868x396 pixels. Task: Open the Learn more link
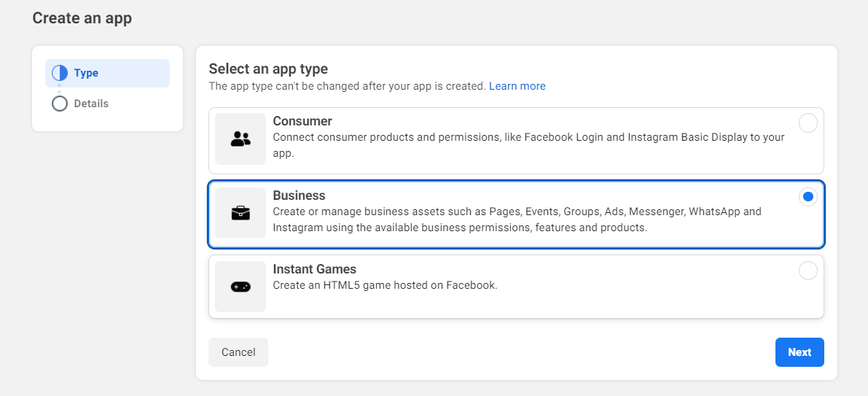[x=517, y=86]
